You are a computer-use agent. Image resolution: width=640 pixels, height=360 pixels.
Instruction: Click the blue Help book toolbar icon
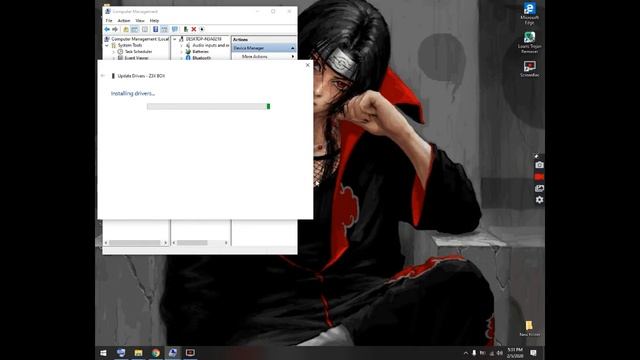(156, 29)
